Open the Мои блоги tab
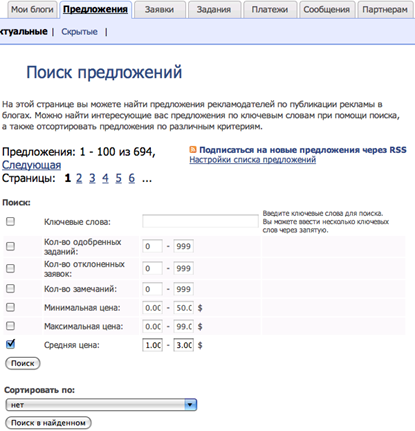This screenshot has width=415, height=431. (x=32, y=10)
